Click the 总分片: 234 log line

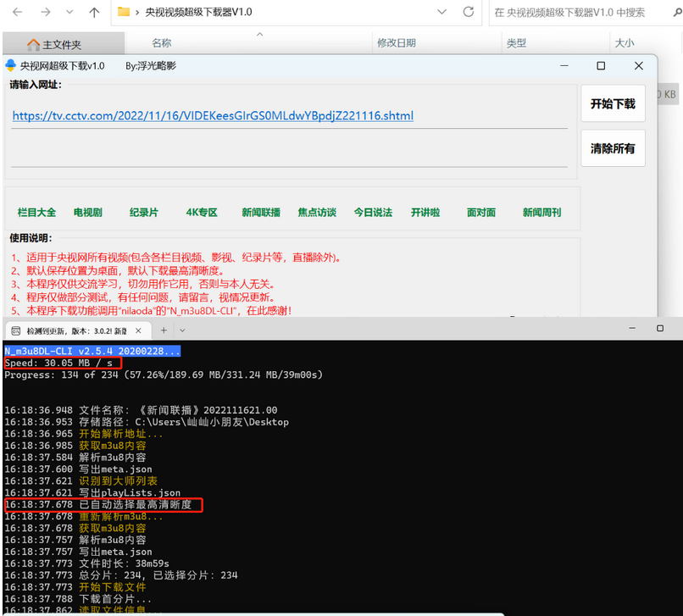121,575
